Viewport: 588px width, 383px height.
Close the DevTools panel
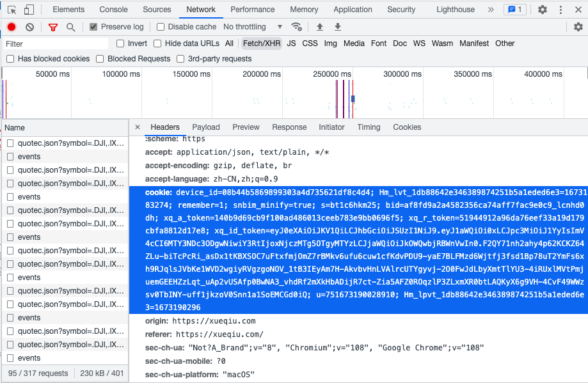pos(578,10)
